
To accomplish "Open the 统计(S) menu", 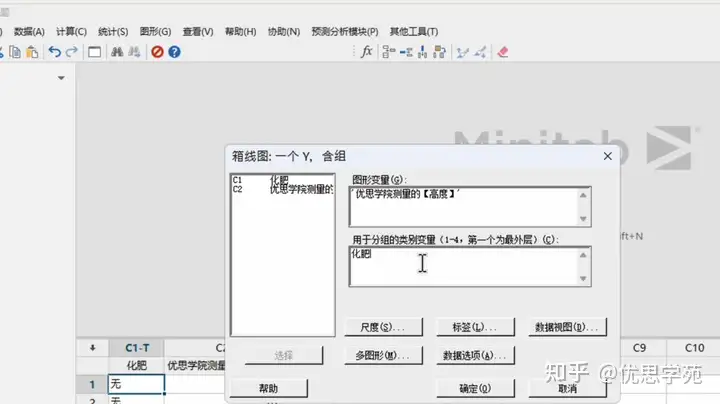I will coord(113,32).
